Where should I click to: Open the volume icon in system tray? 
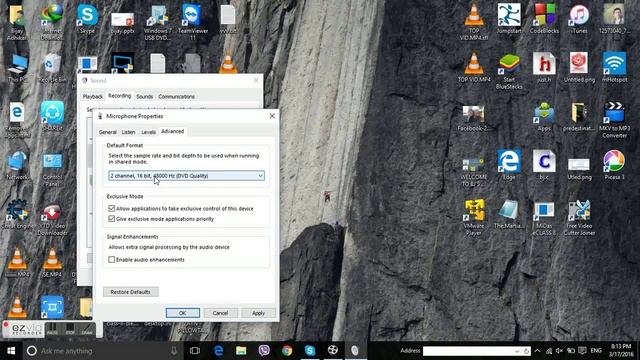pos(560,351)
